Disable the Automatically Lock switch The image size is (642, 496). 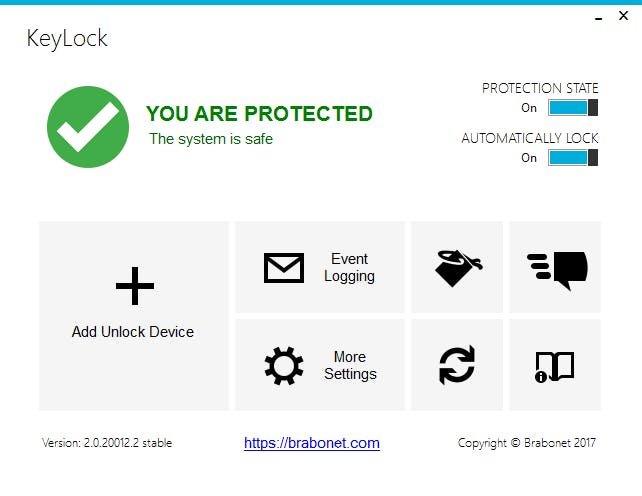point(573,158)
